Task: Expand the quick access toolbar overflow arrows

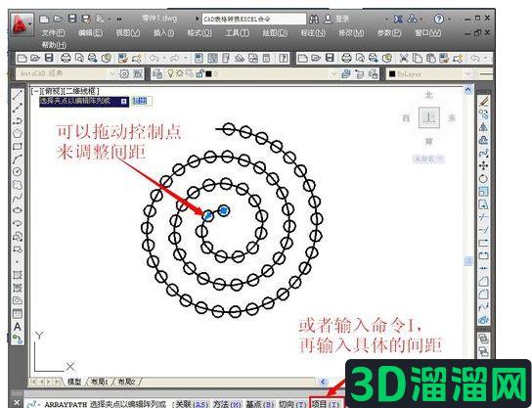Action: [119, 20]
